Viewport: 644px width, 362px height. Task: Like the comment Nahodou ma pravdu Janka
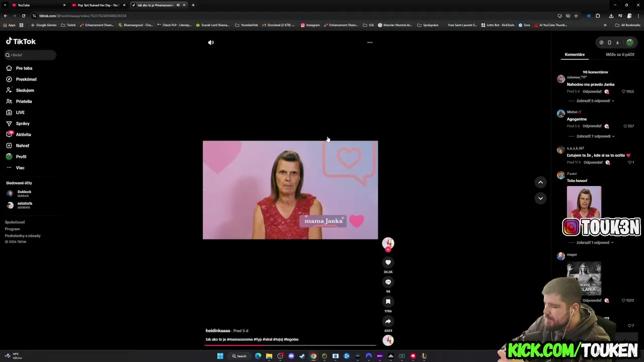pyautogui.click(x=623, y=92)
